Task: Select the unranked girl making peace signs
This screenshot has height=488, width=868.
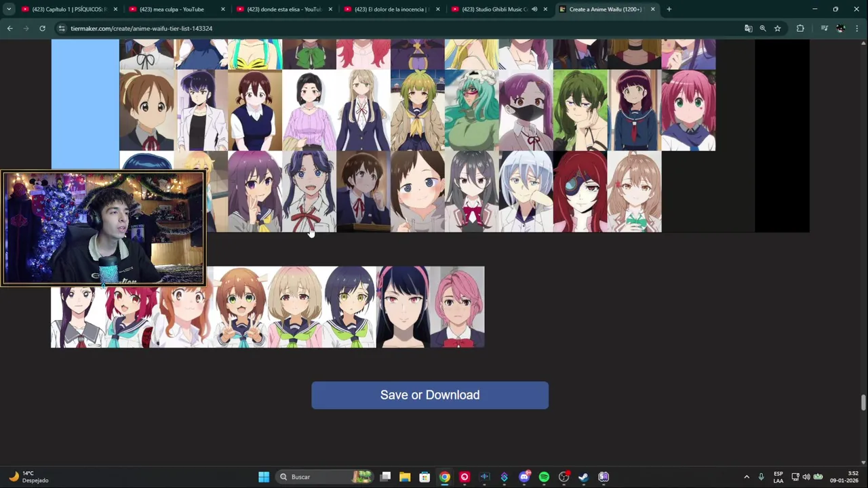Action: click(241, 307)
